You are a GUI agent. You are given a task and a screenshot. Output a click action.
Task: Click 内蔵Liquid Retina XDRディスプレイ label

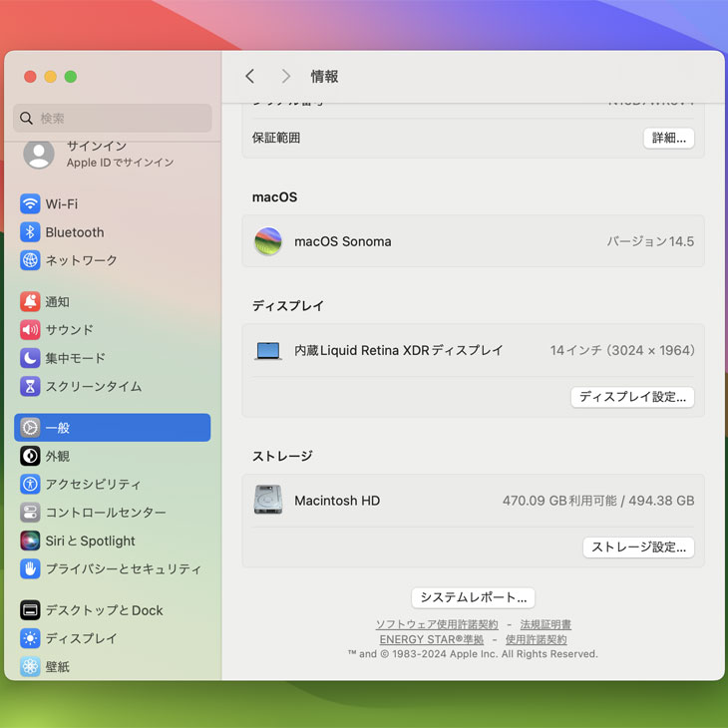pos(398,350)
